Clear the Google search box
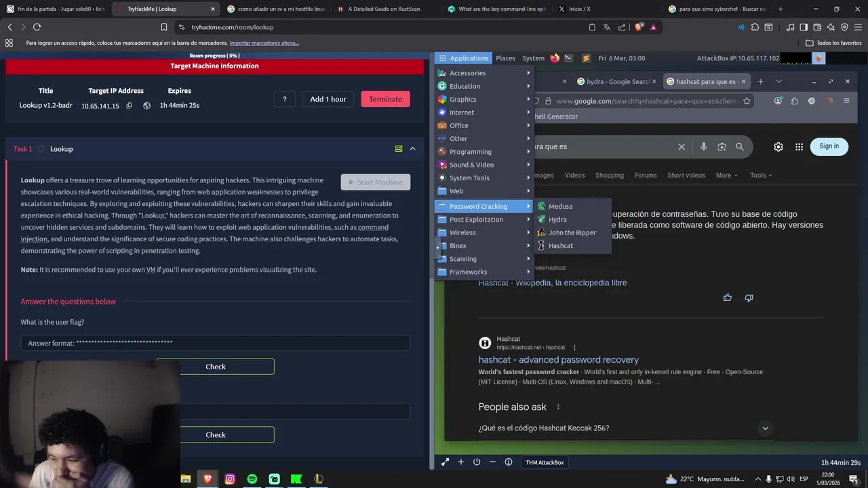Image resolution: width=868 pixels, height=488 pixels. click(682, 146)
